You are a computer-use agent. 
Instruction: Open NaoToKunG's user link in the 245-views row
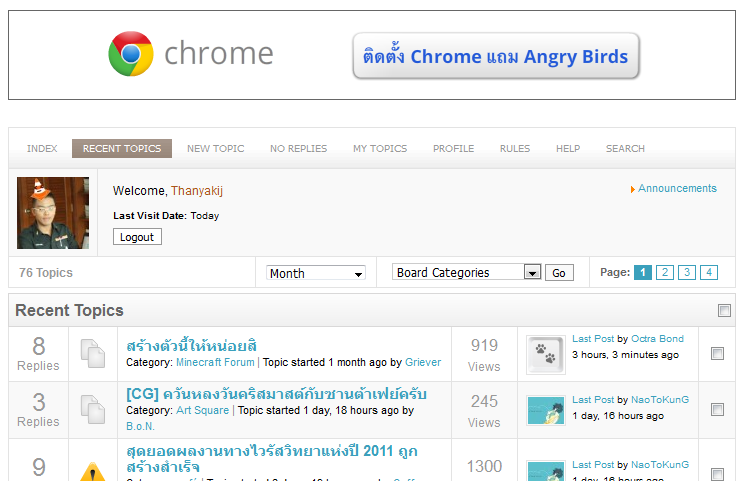tap(660, 400)
